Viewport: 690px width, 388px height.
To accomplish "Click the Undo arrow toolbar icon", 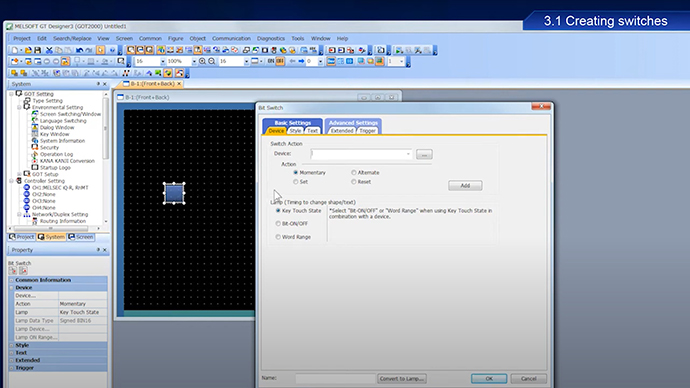I will tap(79, 50).
